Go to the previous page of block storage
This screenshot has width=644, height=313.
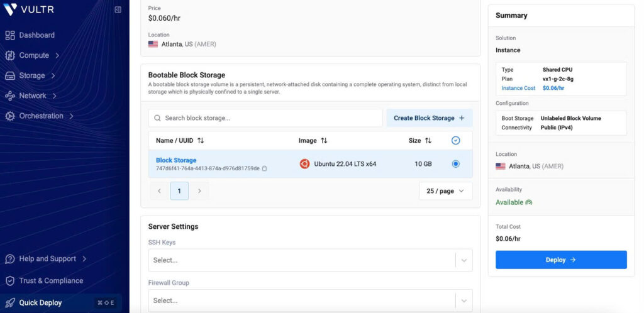click(159, 190)
